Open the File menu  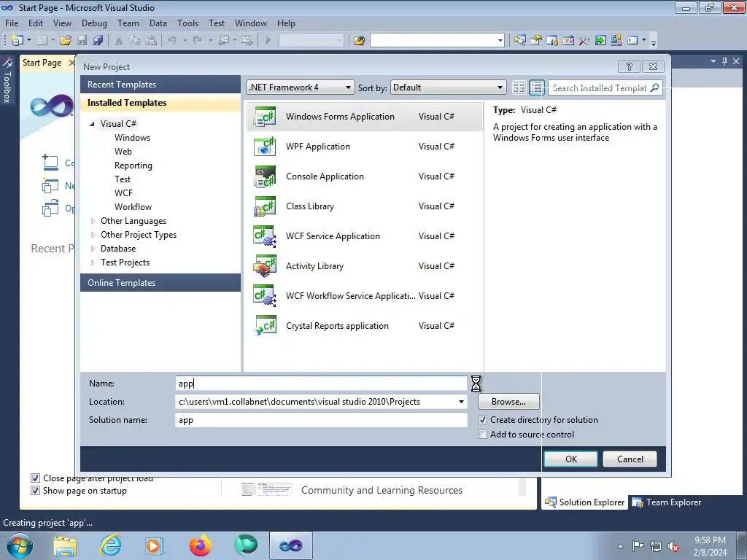12,23
